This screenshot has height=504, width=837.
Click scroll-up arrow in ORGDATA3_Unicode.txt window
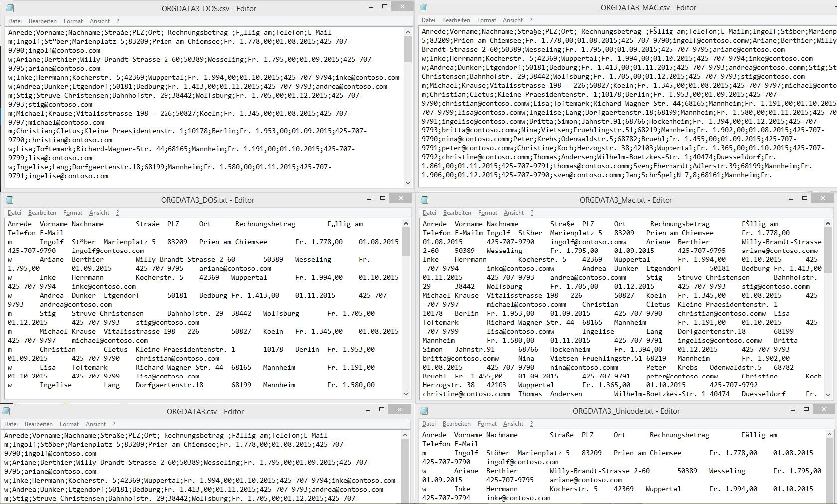tap(828, 435)
